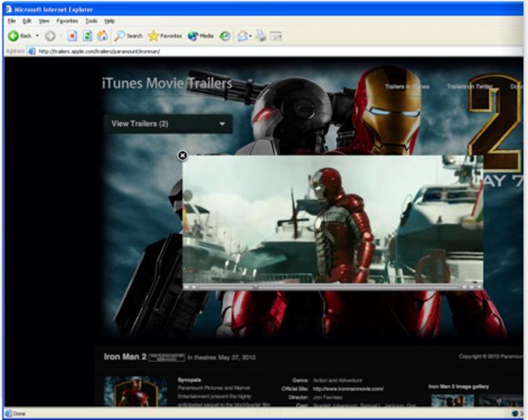Click the Print icon in the toolbar
The height and width of the screenshot is (420, 528).
260,36
